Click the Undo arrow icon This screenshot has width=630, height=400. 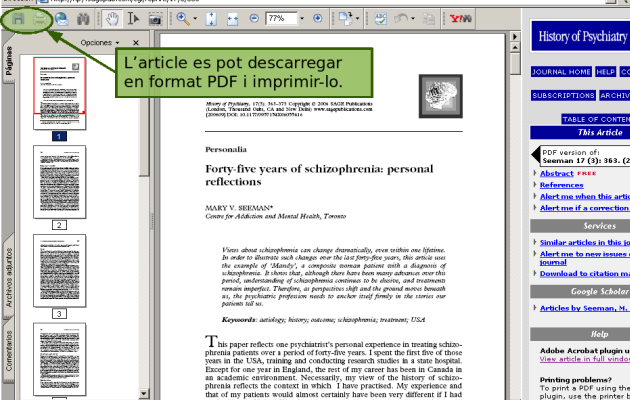tap(401, 18)
